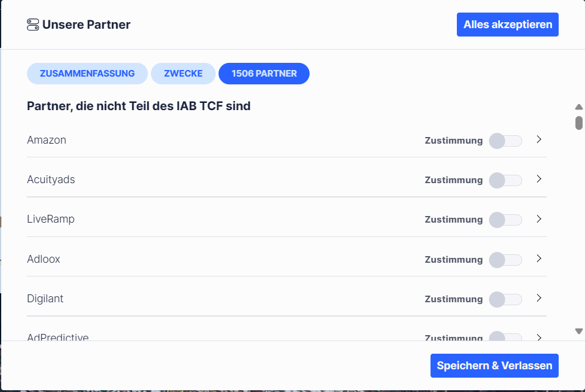Click the scrollbar down arrow

click(x=578, y=331)
